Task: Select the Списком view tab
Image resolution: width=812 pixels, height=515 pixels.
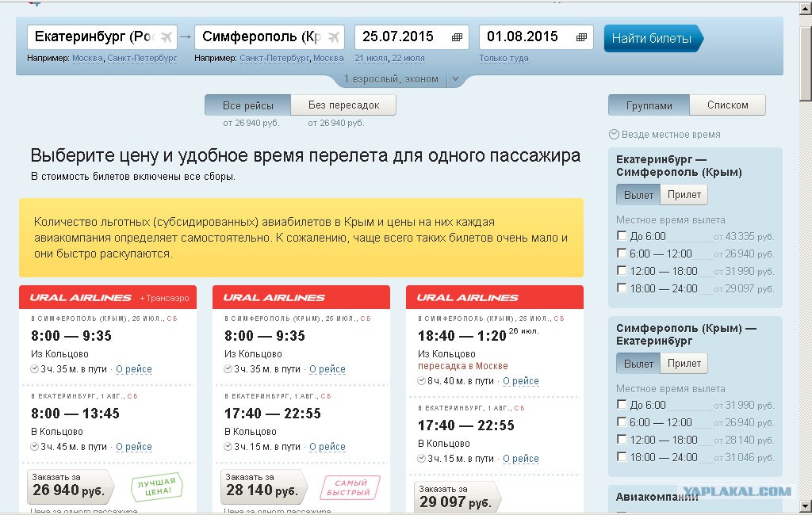Action: click(726, 105)
